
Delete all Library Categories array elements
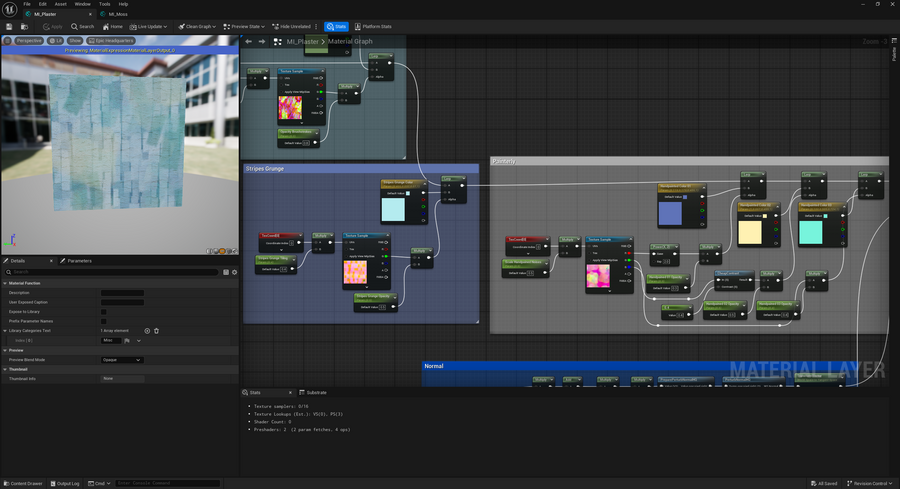tap(156, 330)
